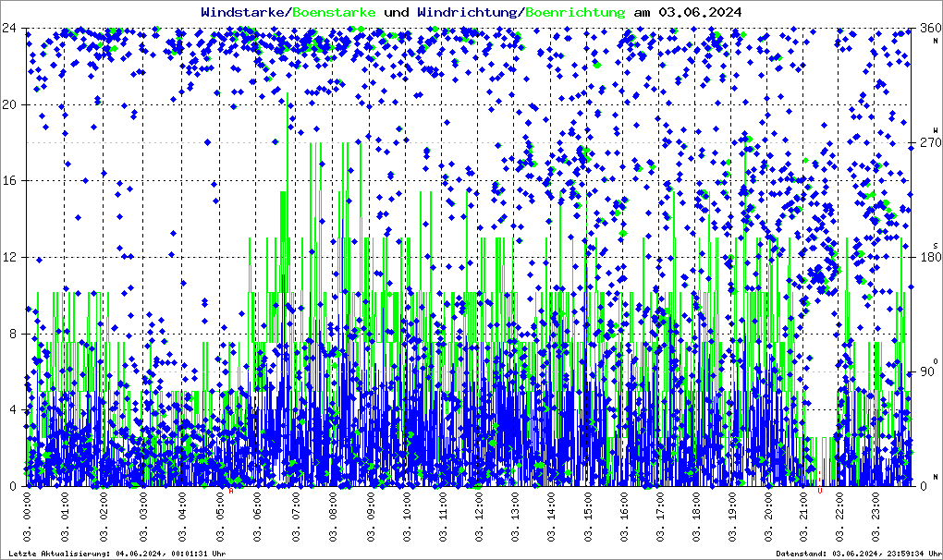
Task: Click the '03. 23:00' time axis label
Action: click(x=876, y=516)
